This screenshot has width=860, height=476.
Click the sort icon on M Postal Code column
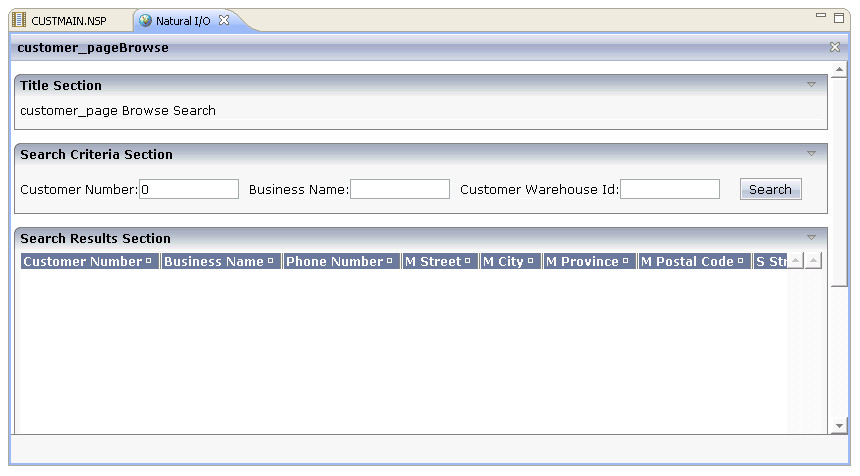[741, 262]
